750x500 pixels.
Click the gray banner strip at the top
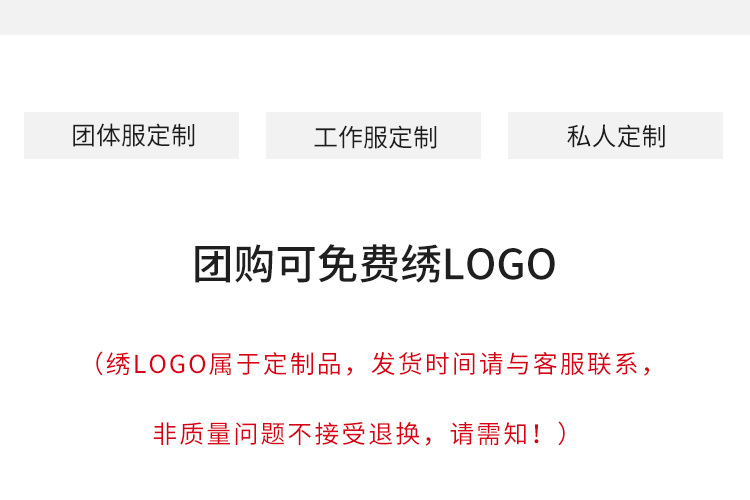click(375, 17)
